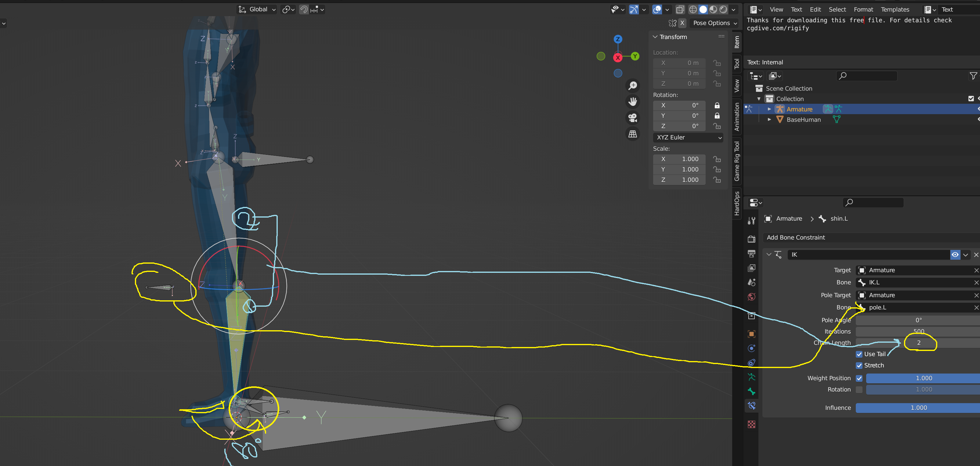The height and width of the screenshot is (466, 980).
Task: Open the Render properties tab
Action: [751, 239]
